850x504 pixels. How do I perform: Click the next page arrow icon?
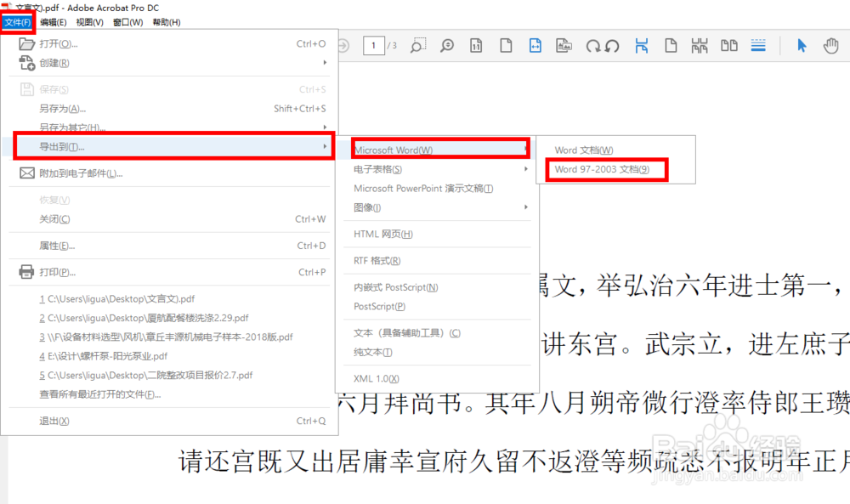pyautogui.click(x=343, y=46)
